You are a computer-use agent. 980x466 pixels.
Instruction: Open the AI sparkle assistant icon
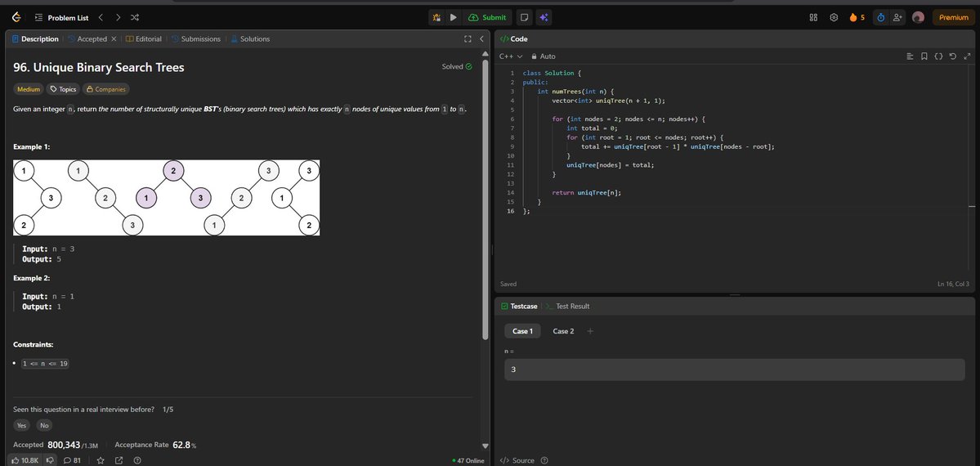(x=544, y=17)
